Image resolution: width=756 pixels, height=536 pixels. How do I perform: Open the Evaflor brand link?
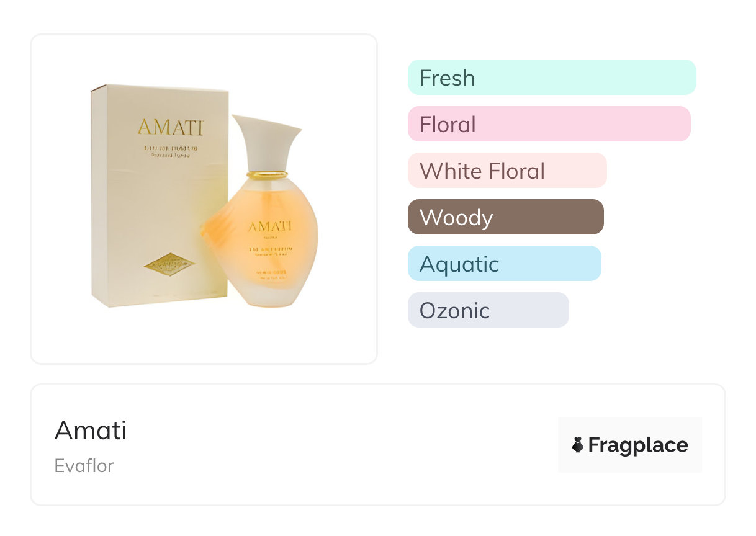[x=84, y=466]
